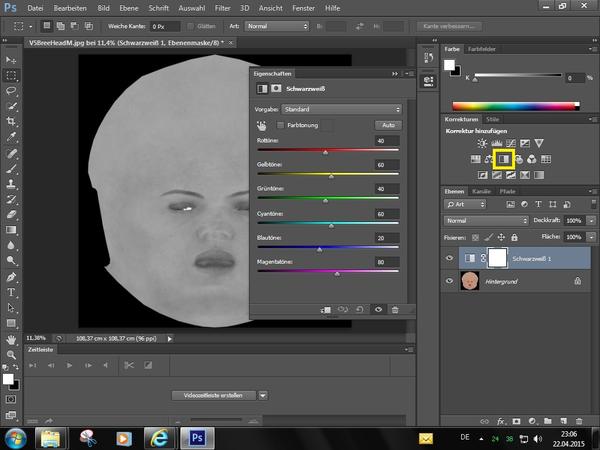Open the Art selection style dropdown
Screen dimensions: 600x450
point(277,26)
